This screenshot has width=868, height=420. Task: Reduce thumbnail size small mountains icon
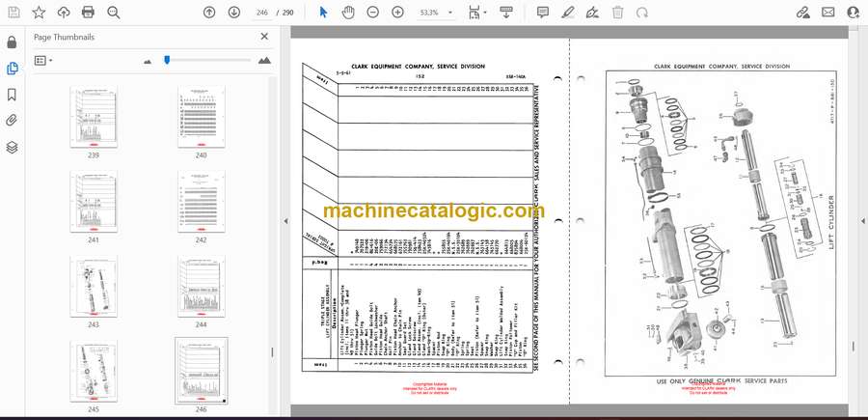click(148, 61)
